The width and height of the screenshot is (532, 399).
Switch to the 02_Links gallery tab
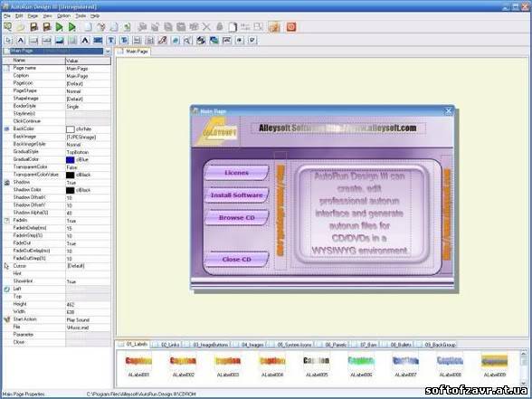166,345
